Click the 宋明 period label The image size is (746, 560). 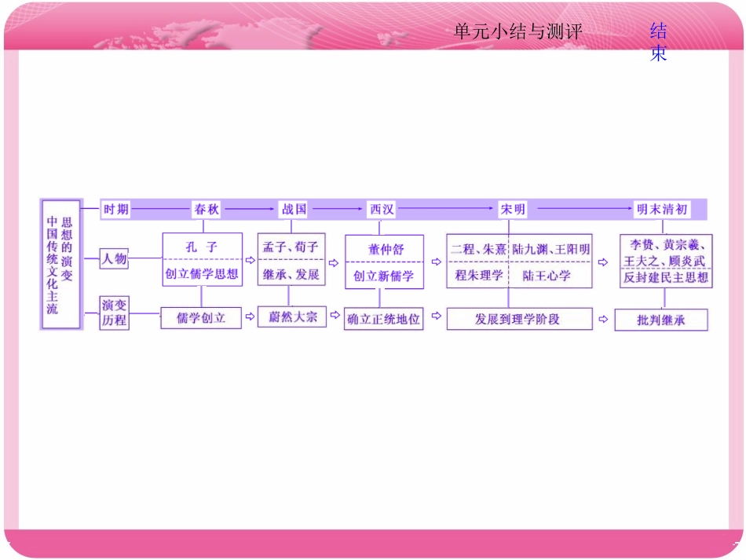point(513,209)
